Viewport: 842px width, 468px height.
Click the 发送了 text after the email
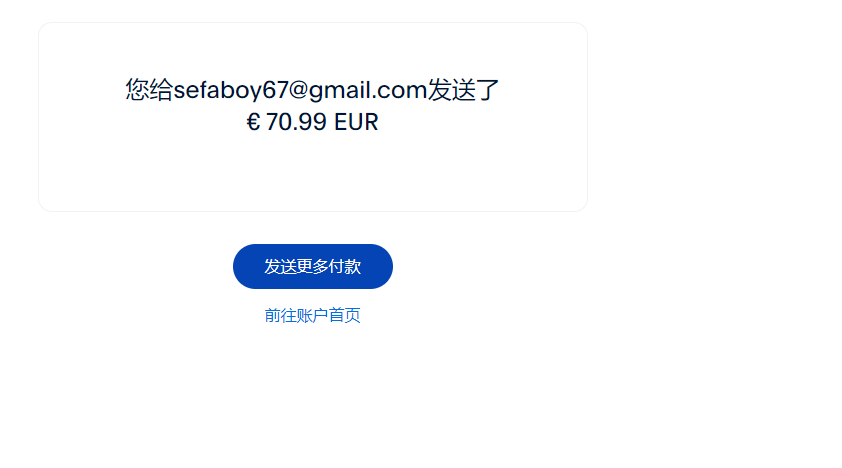tap(463, 90)
